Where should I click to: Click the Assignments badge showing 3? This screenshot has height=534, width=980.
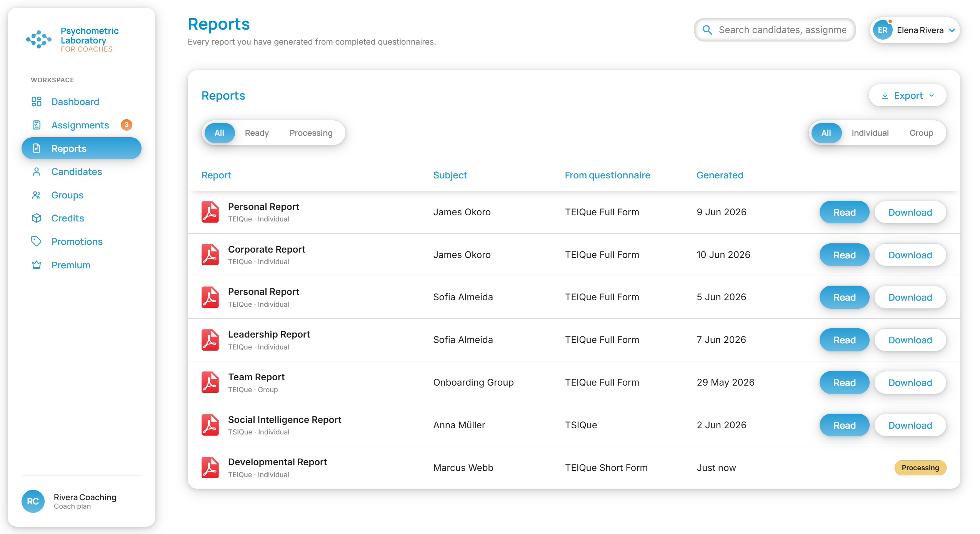[x=126, y=125]
